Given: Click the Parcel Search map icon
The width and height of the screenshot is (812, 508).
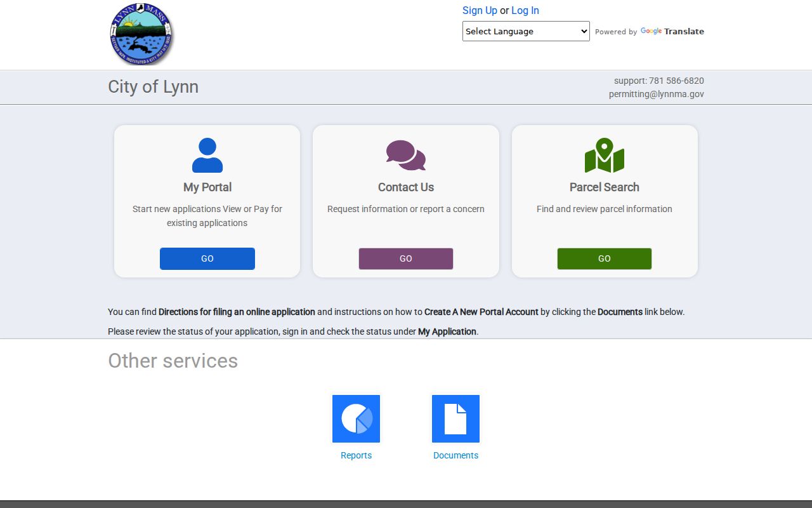Looking at the screenshot, I should pyautogui.click(x=605, y=155).
